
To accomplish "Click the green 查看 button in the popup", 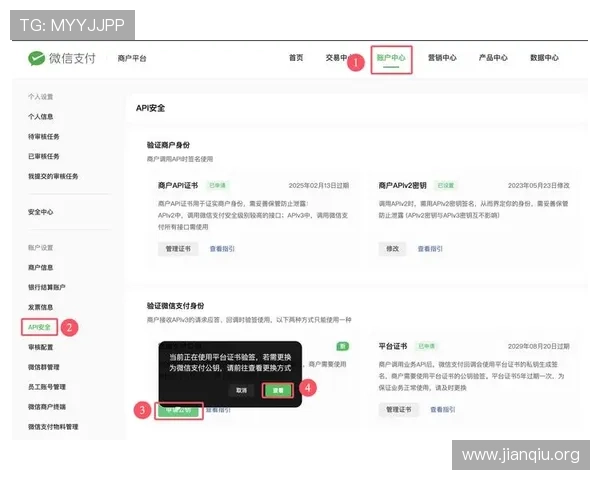I will coord(278,390).
